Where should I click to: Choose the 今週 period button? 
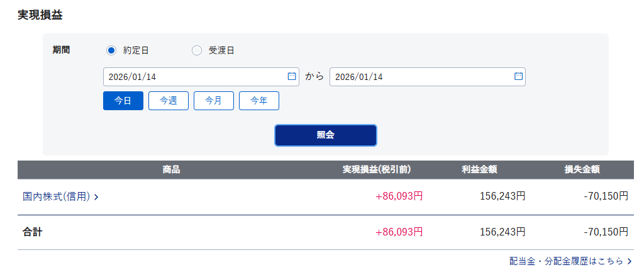[x=169, y=101]
